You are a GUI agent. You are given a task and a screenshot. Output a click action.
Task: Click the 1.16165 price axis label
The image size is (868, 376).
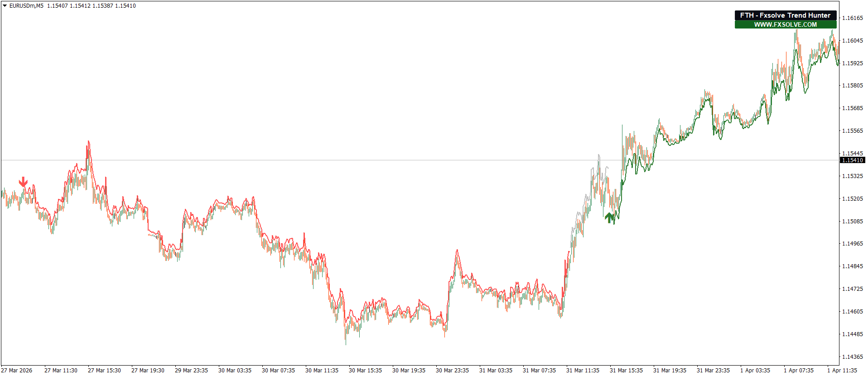point(852,18)
